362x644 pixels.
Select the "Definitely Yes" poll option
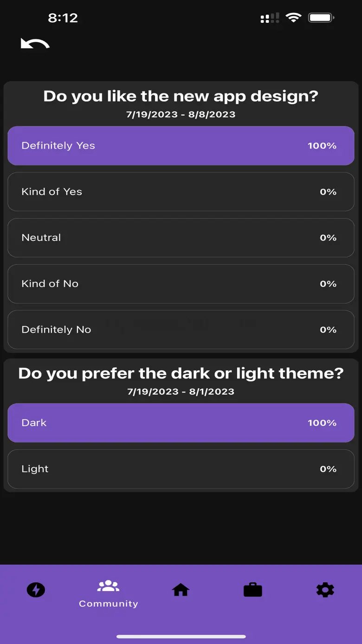tap(181, 146)
